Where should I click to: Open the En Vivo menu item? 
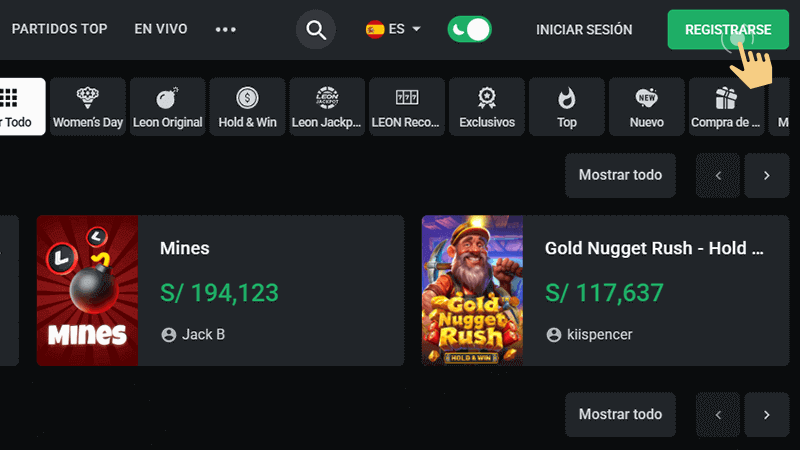pos(161,29)
